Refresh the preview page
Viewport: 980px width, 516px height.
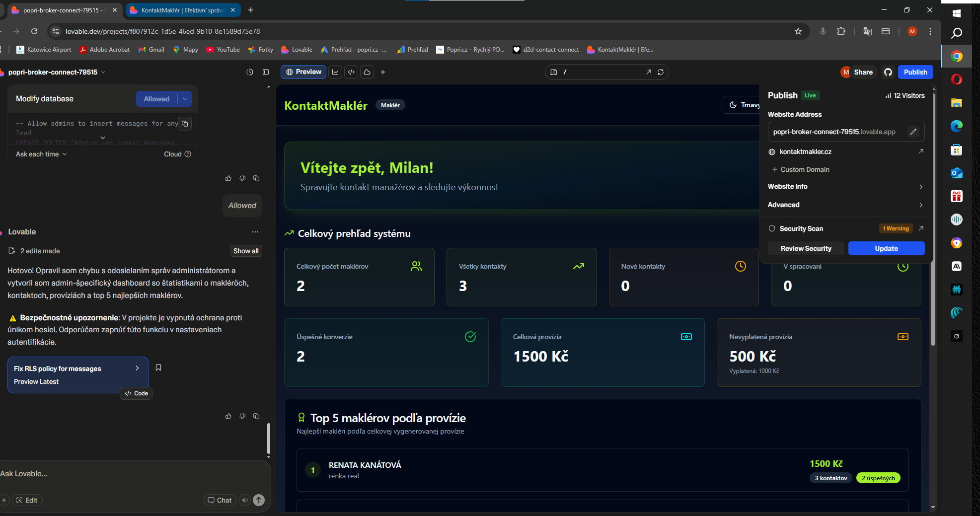(661, 72)
